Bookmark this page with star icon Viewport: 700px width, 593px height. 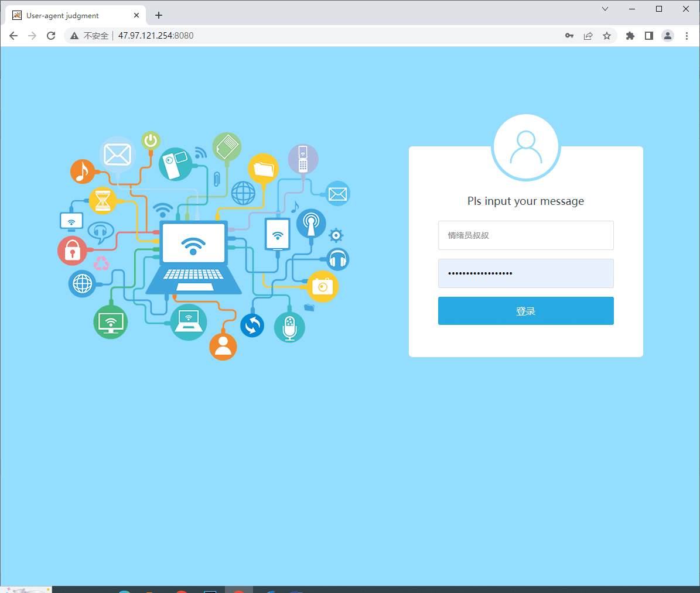[607, 36]
